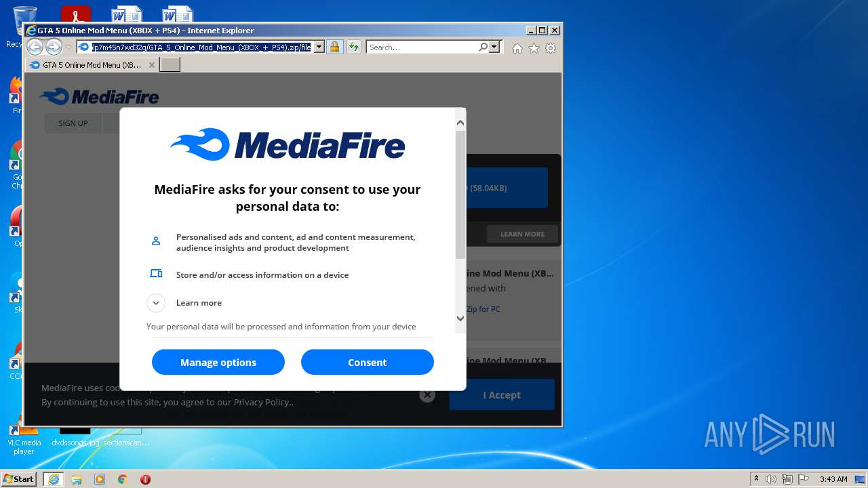868x488 pixels.
Task: Click the Zip for PC link
Action: pyautogui.click(x=483, y=309)
